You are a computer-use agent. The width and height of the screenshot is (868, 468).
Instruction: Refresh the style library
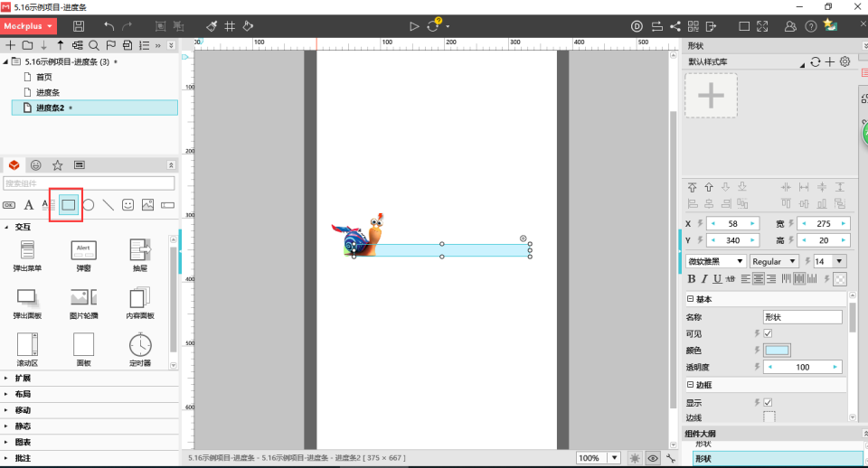[x=815, y=62]
